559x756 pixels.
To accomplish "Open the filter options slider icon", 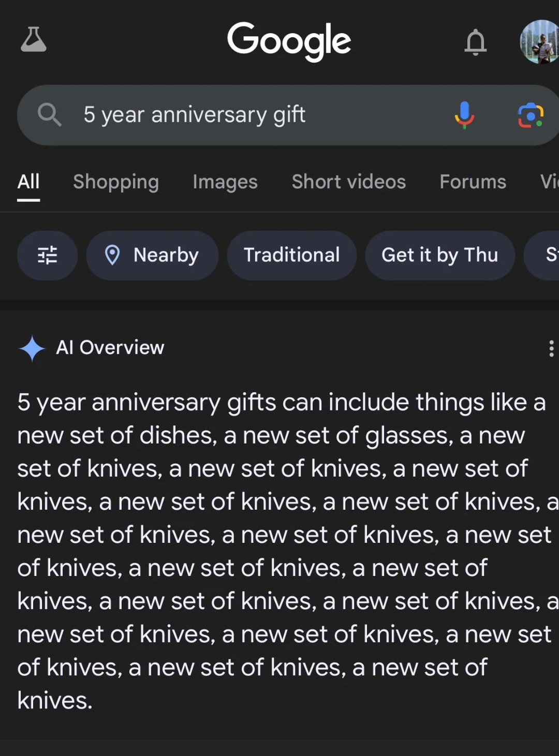I will point(48,255).
